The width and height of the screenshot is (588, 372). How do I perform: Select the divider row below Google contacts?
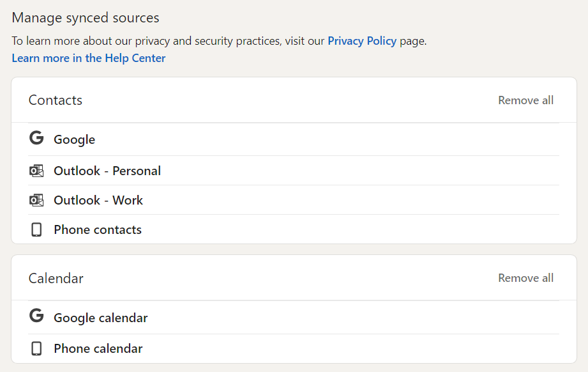(294, 155)
